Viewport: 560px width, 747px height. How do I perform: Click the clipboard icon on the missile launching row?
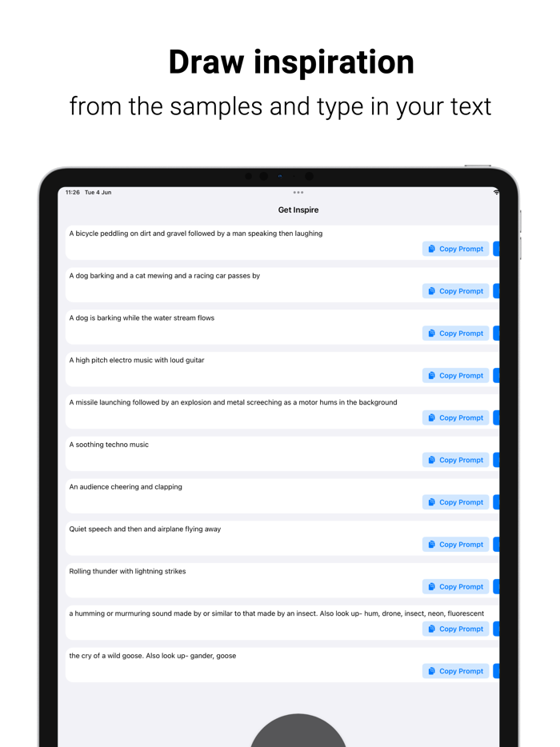pyautogui.click(x=431, y=417)
